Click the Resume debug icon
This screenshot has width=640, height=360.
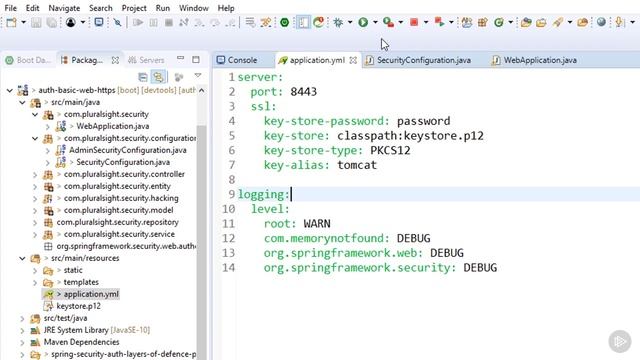point(138,22)
